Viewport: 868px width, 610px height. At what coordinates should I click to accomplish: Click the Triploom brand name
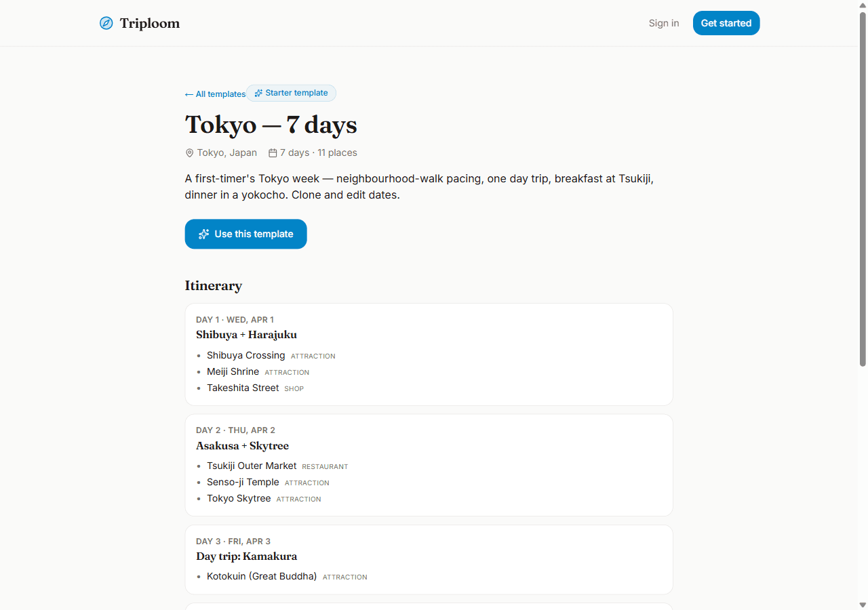[x=150, y=23]
